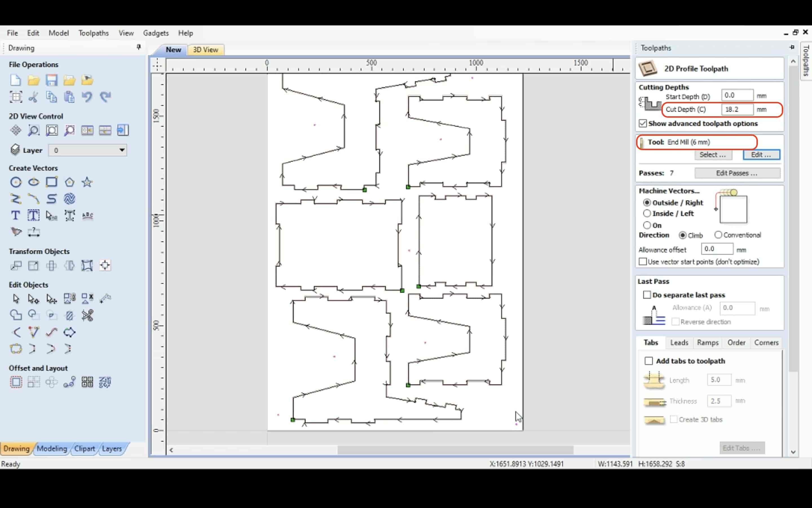Image resolution: width=812 pixels, height=508 pixels.
Task: Switch to the Leads tab
Action: pos(679,342)
